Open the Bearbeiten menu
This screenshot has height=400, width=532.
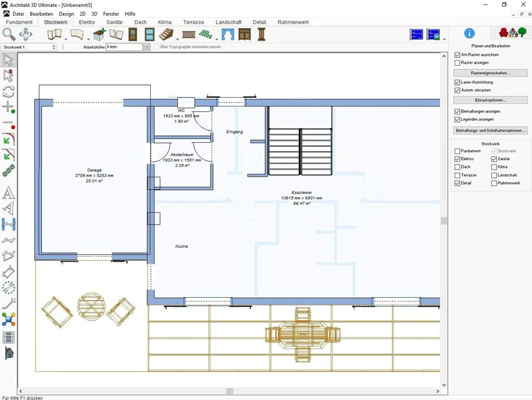point(41,14)
